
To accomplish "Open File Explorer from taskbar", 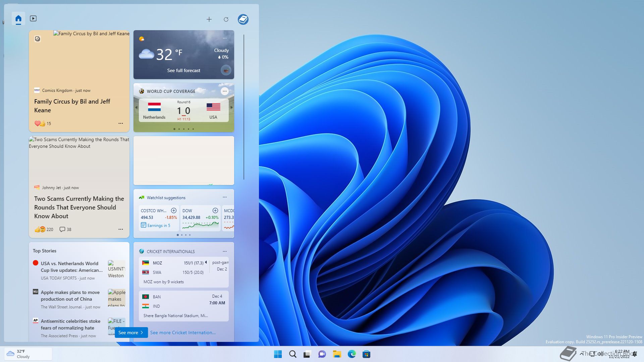I will [337, 354].
